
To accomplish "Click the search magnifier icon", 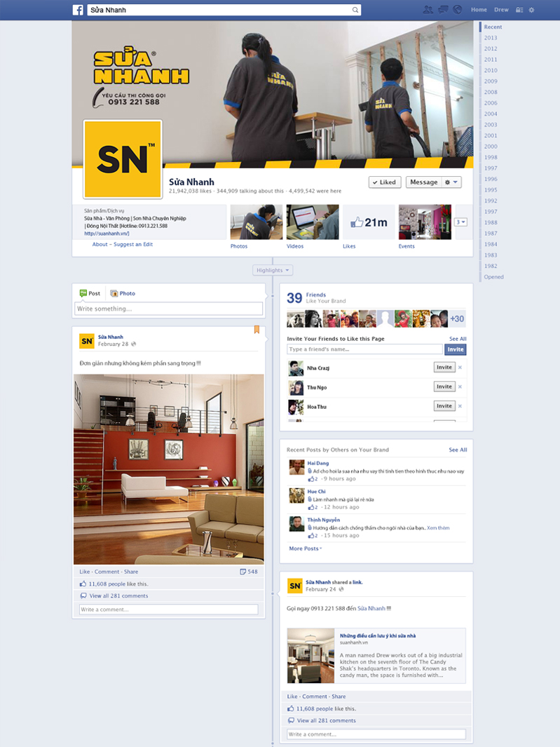I will 355,10.
